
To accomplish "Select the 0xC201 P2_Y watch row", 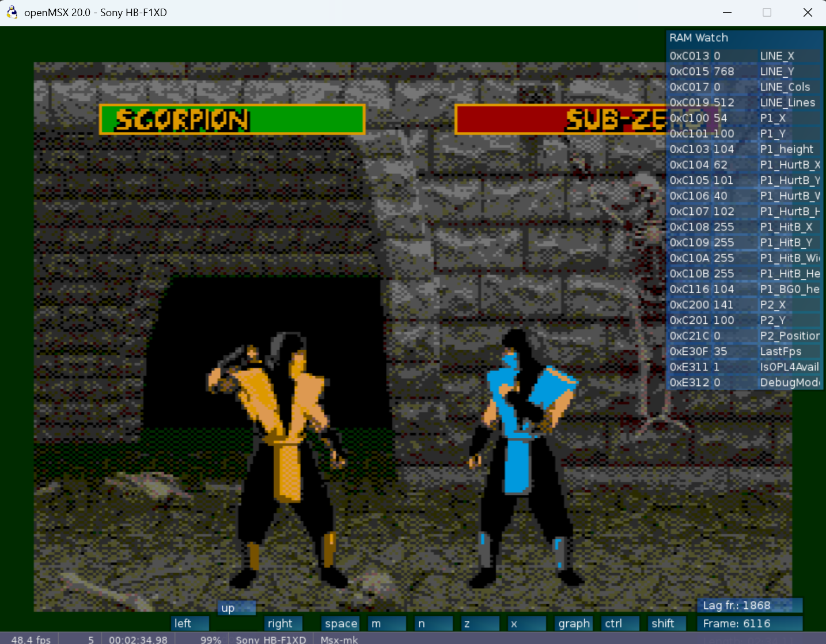I will coord(744,320).
